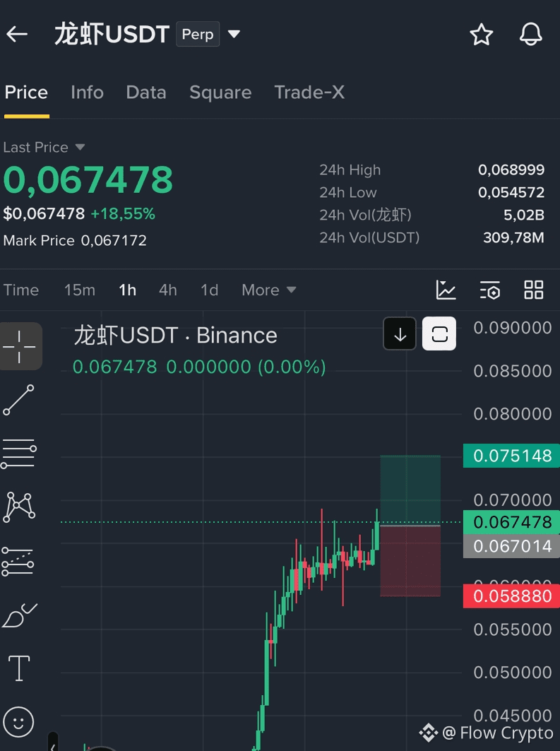Select the Time chart interval
Screen dimensions: 560x751
(21, 290)
